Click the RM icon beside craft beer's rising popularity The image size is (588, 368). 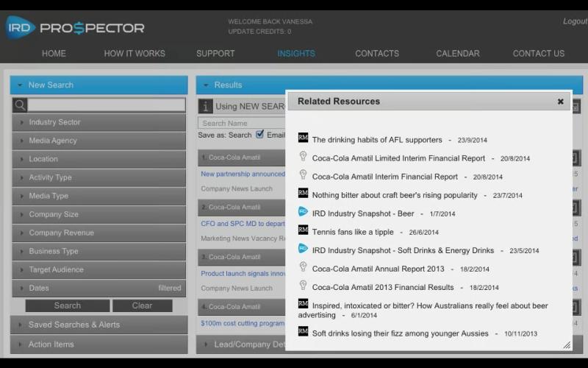click(x=303, y=193)
